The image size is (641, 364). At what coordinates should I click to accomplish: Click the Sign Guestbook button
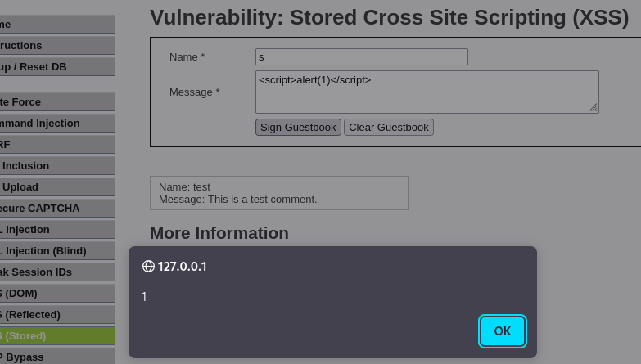tap(298, 127)
